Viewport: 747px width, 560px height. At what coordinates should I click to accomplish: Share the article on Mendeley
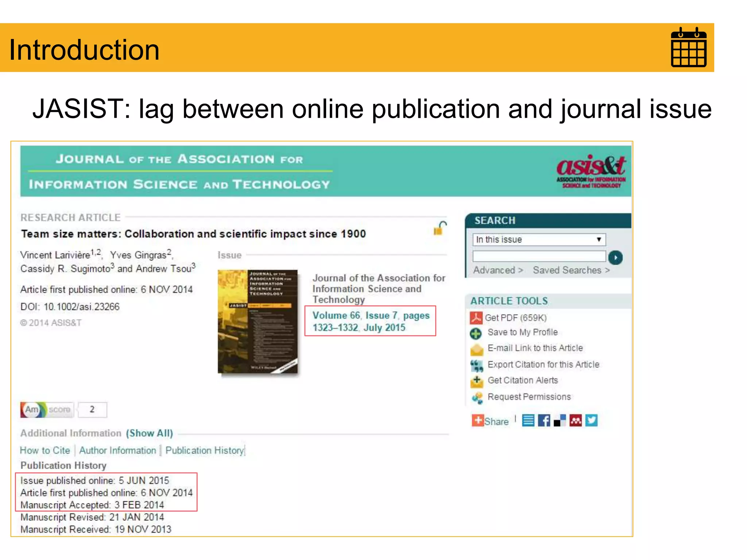576,421
